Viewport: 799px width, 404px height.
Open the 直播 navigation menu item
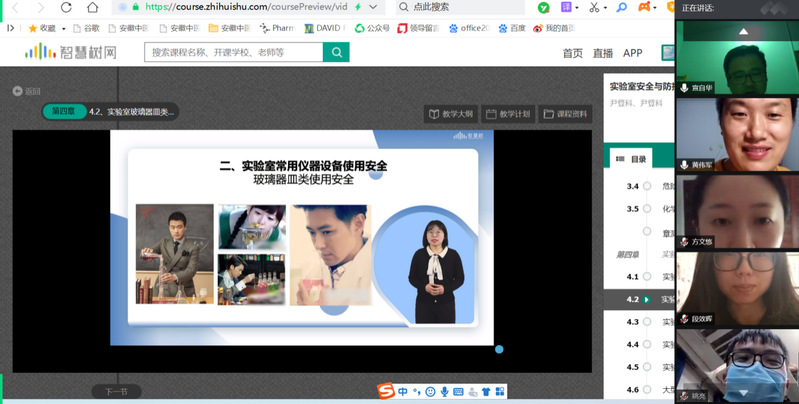pos(602,53)
